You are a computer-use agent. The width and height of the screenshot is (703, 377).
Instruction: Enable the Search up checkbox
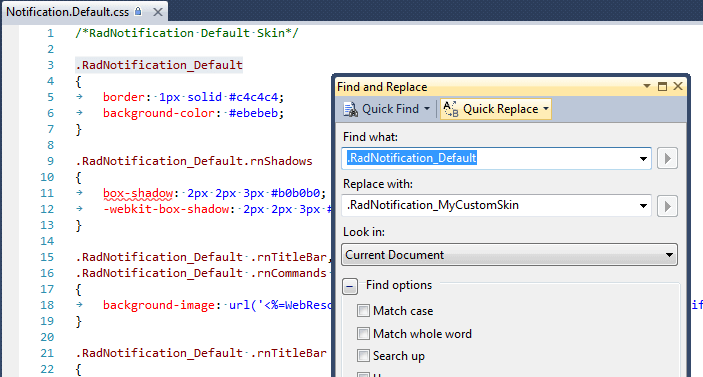[363, 356]
